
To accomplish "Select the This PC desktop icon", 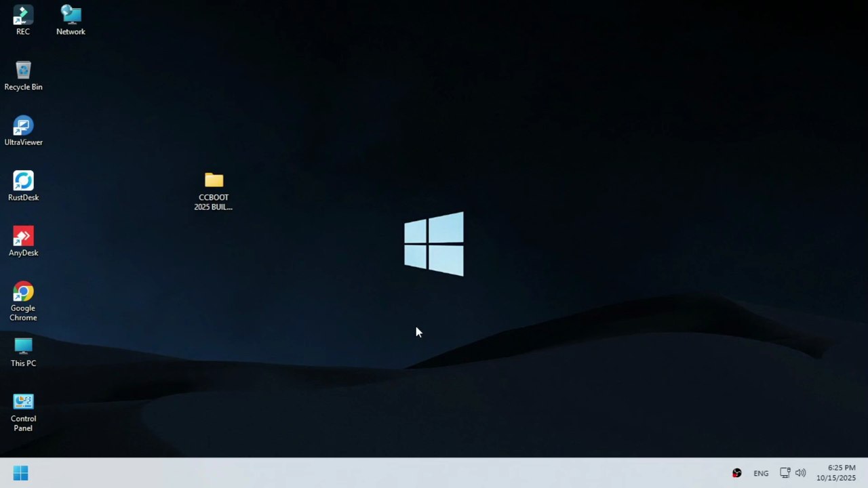I will (x=23, y=352).
